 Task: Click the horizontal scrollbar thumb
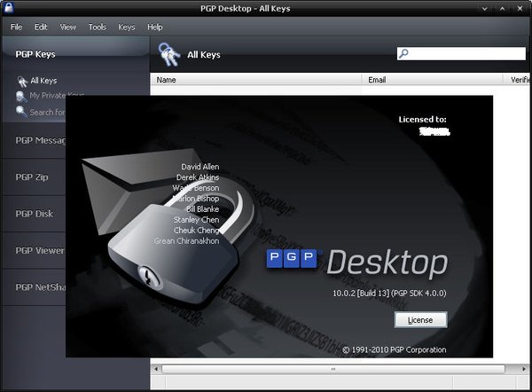[333, 369]
